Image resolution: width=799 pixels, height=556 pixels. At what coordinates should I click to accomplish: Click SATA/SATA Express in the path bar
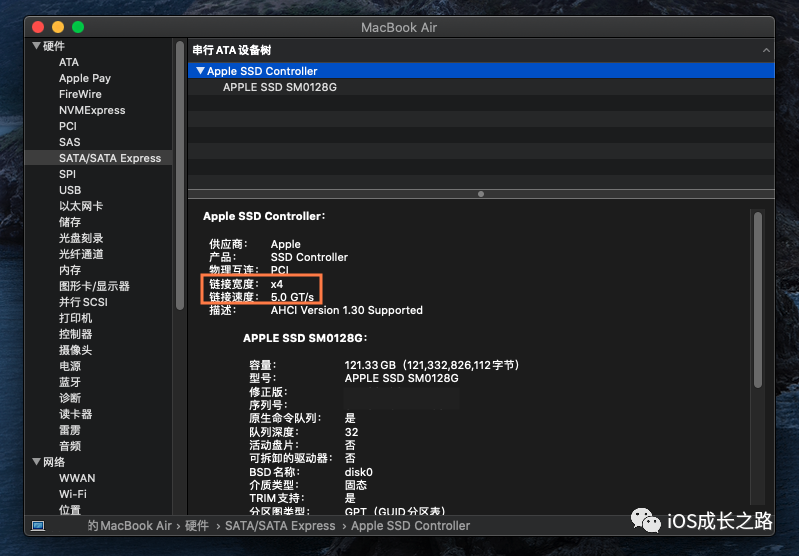280,525
